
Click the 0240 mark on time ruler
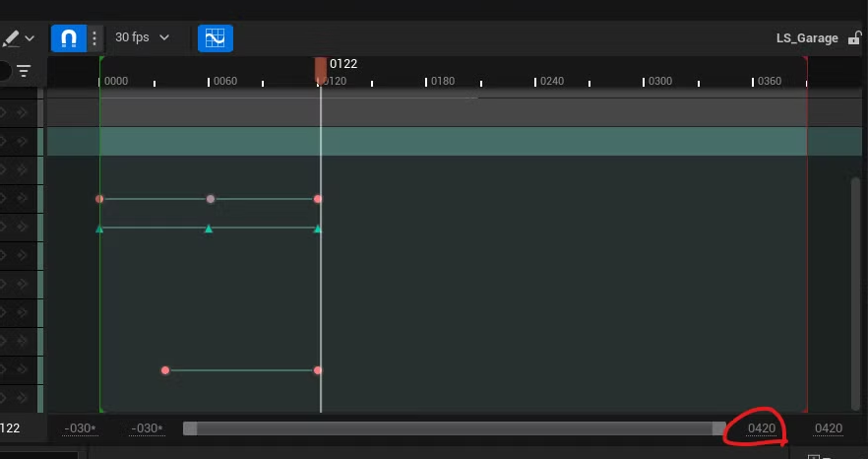(x=552, y=81)
